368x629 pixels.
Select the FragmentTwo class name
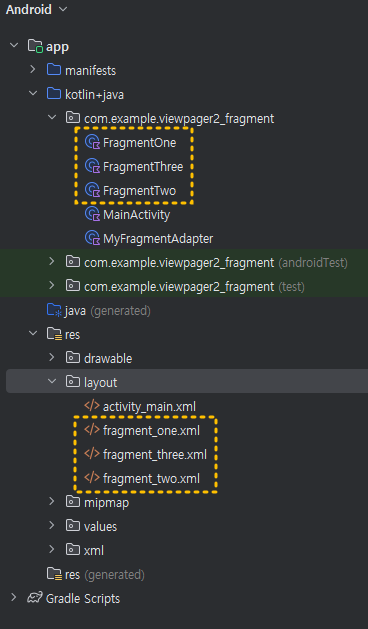point(139,191)
